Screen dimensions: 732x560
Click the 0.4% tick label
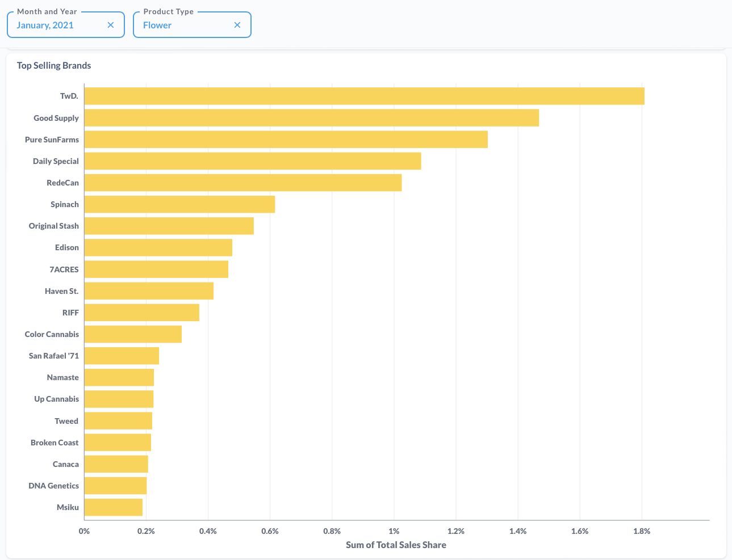(208, 531)
